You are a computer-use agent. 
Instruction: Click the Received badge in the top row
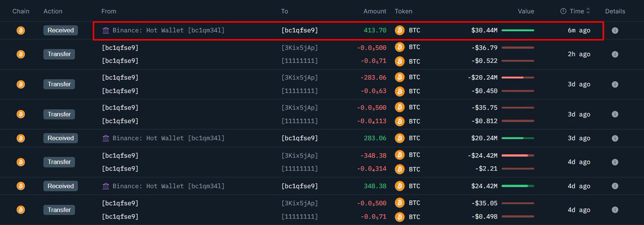[x=61, y=31]
